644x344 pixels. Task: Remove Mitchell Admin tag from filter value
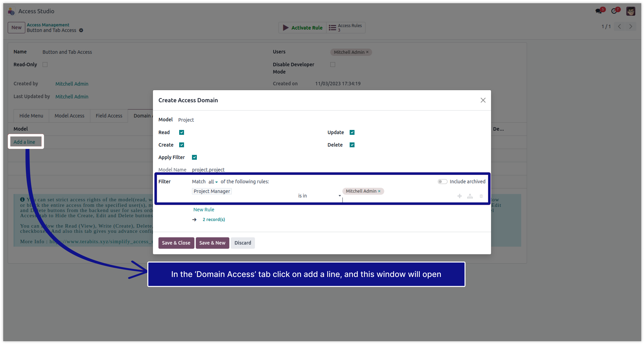(x=379, y=191)
